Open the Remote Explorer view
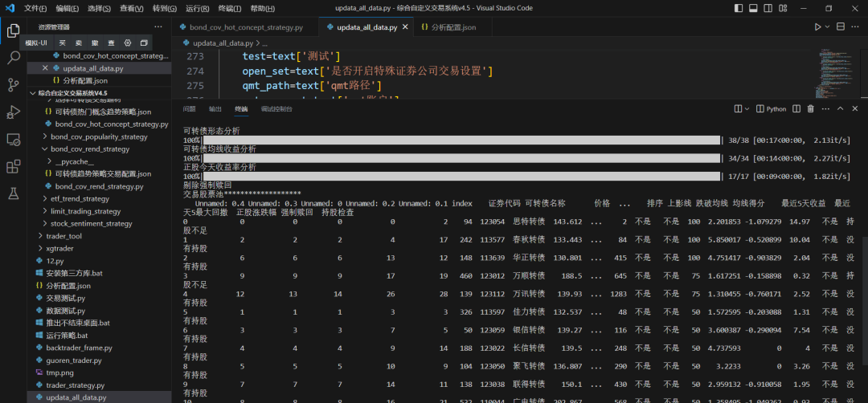The width and height of the screenshot is (868, 403). coord(14,139)
